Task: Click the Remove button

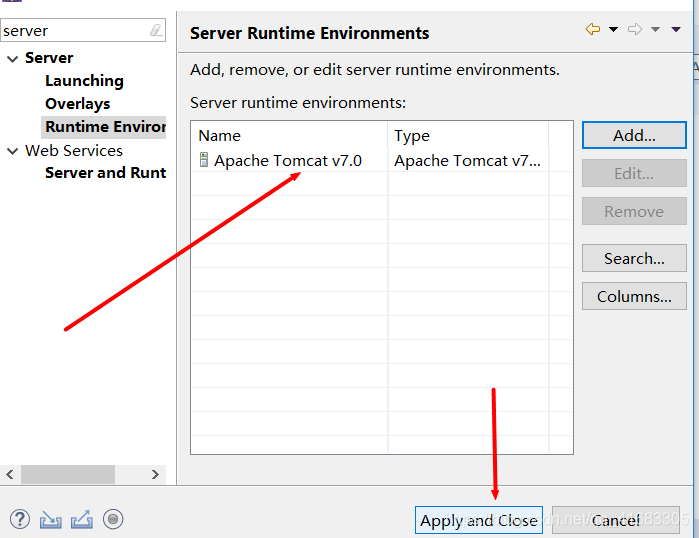Action: 634,211
